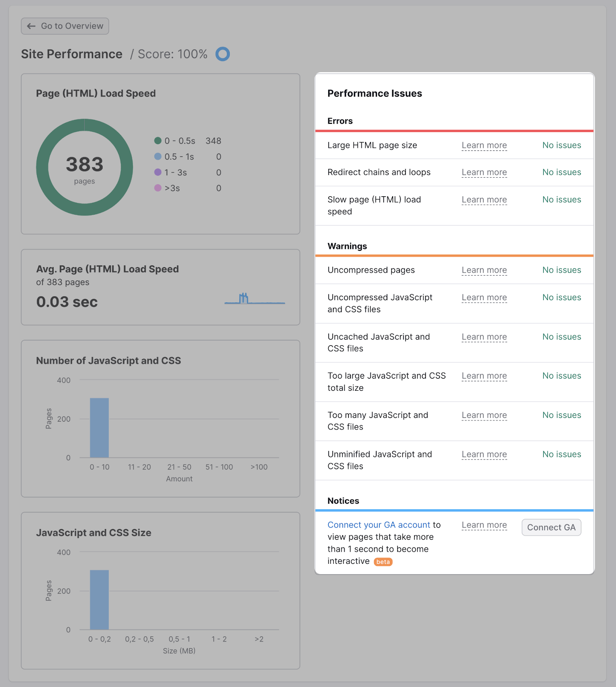Click the average load speed sparkline
Viewport: 616px width, 687px height.
[254, 299]
